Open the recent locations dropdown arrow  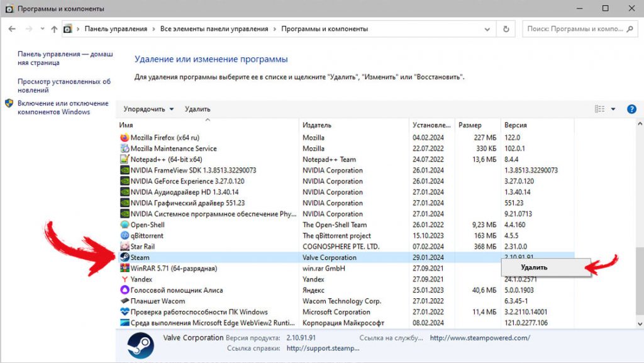point(42,29)
